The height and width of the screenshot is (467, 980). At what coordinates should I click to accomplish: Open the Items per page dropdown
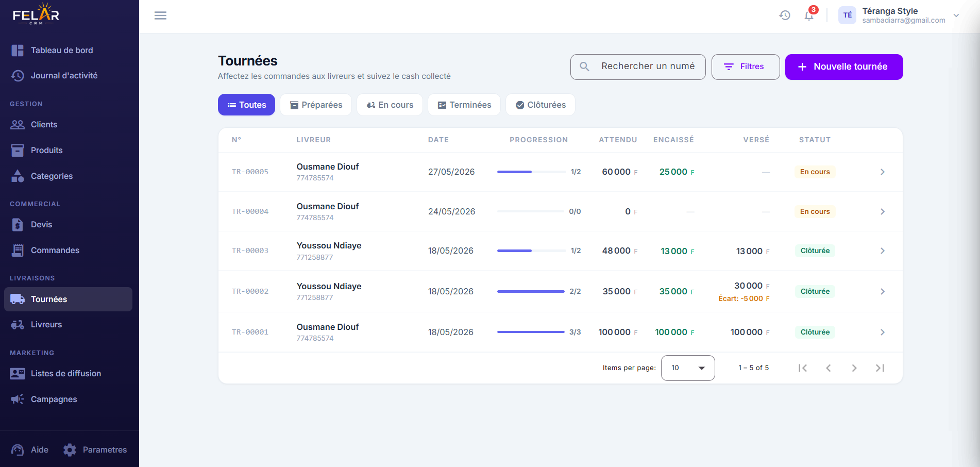point(688,368)
